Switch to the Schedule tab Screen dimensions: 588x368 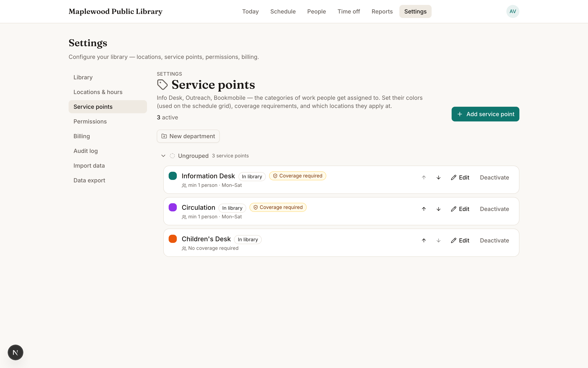tap(283, 11)
